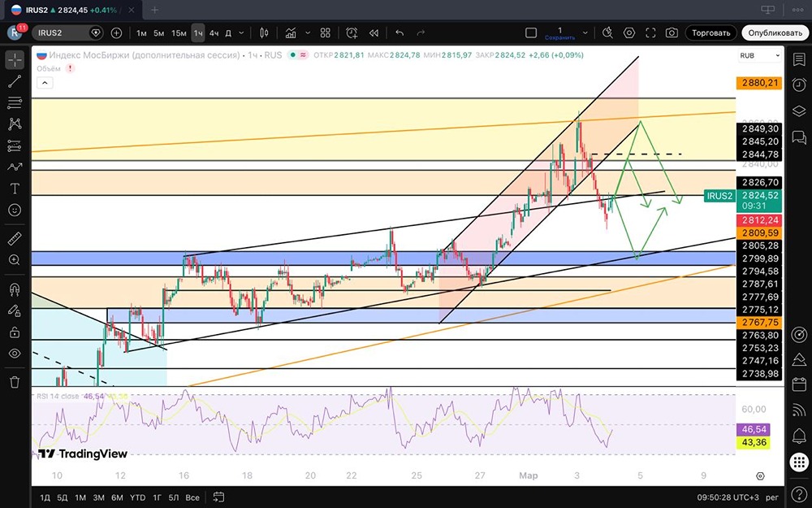Open candlestick chart type selector

point(264,33)
